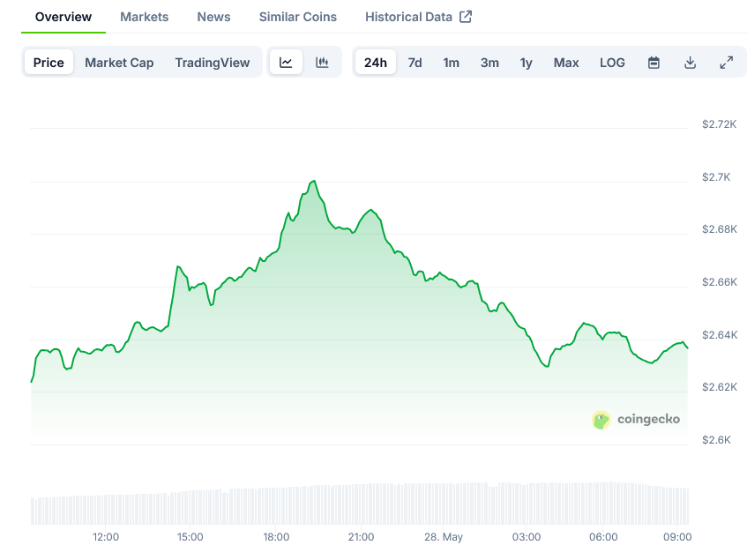Switch to line chart view icon
This screenshot has height=560, width=747.
(x=286, y=63)
